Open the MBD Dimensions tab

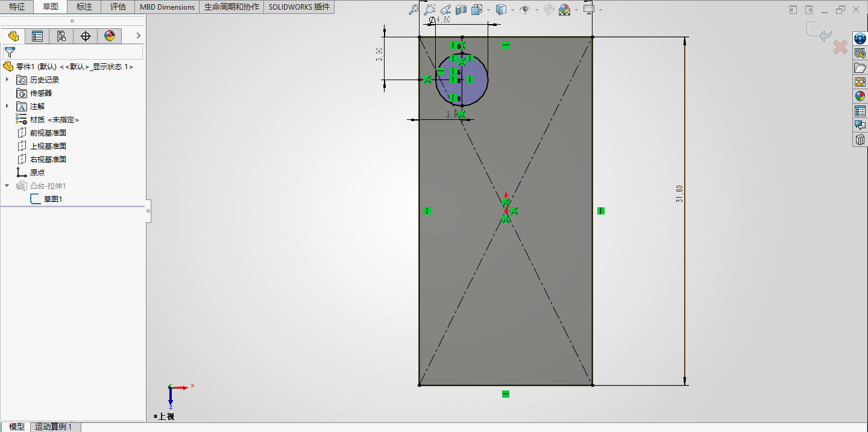pos(167,7)
